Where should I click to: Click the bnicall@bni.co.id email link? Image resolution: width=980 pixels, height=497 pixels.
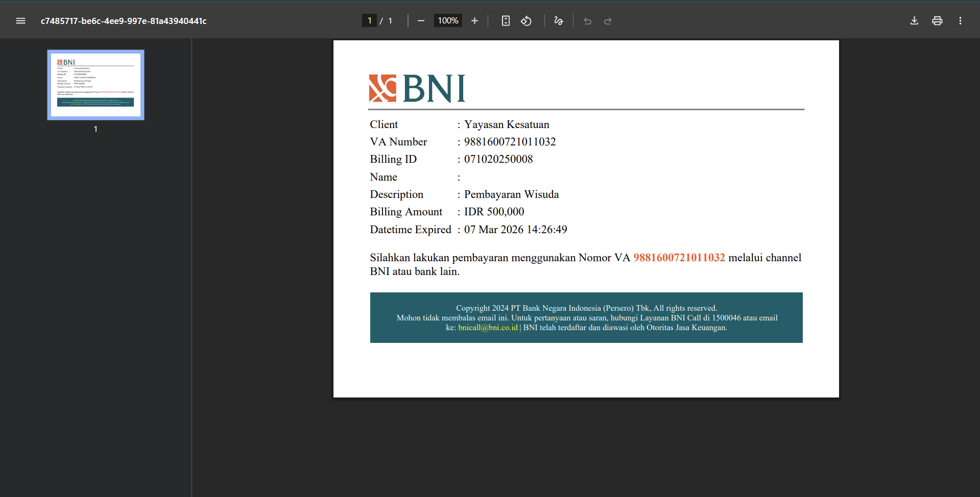click(x=488, y=328)
